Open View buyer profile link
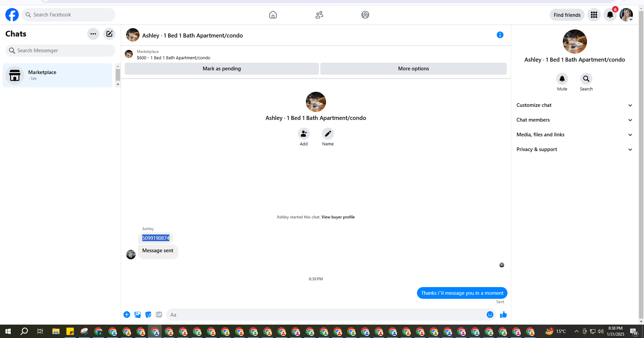 [x=338, y=217]
